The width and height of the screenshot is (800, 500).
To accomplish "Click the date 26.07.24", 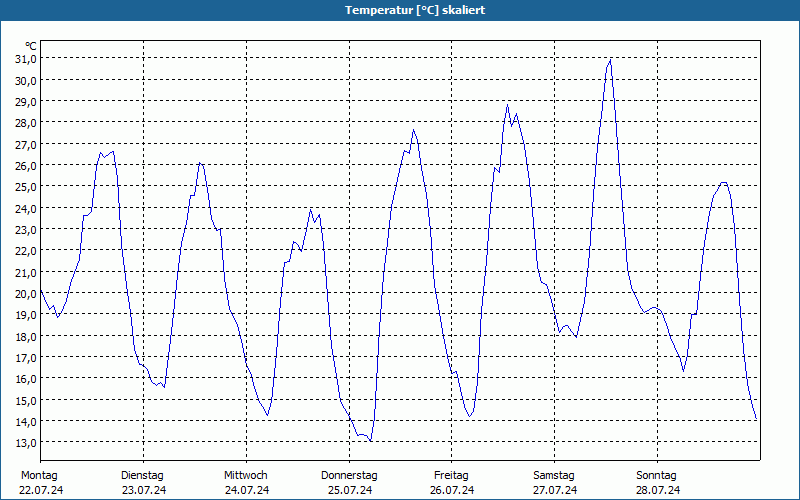I will 452,490.
